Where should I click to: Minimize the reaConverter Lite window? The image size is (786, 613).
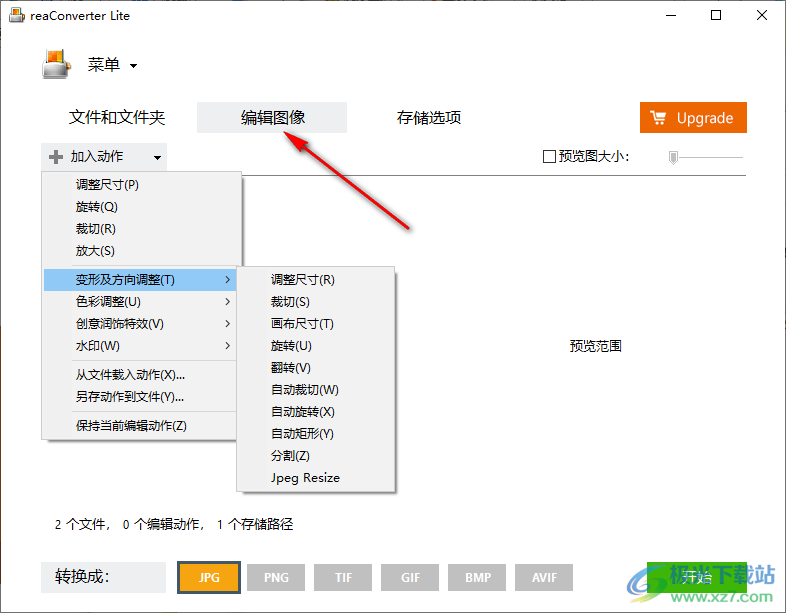671,16
